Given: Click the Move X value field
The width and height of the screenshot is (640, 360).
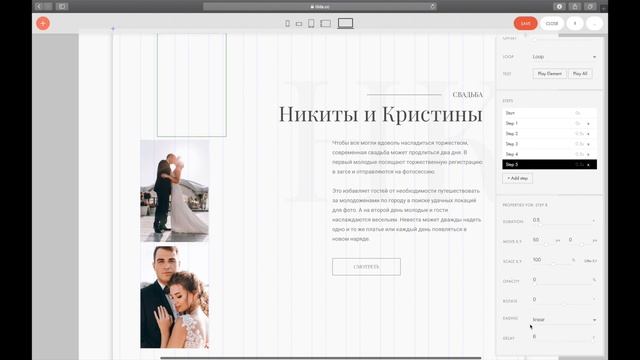Looking at the screenshot, I should [543, 240].
